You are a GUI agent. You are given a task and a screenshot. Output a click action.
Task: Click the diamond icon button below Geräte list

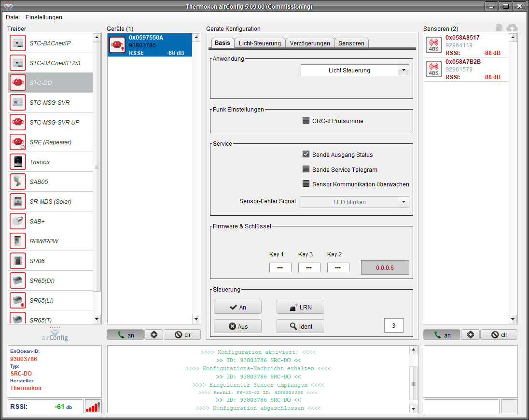point(153,335)
